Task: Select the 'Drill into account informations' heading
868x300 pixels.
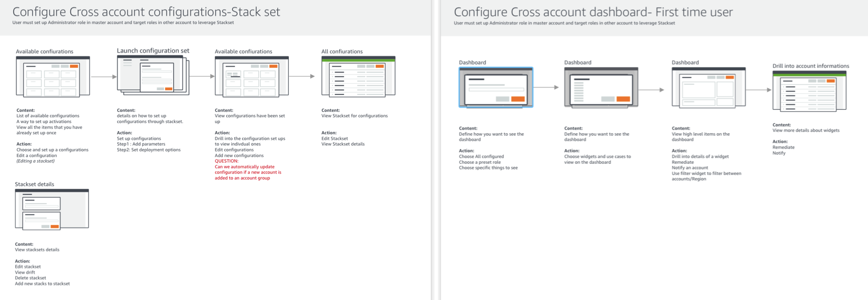Action: 810,66
